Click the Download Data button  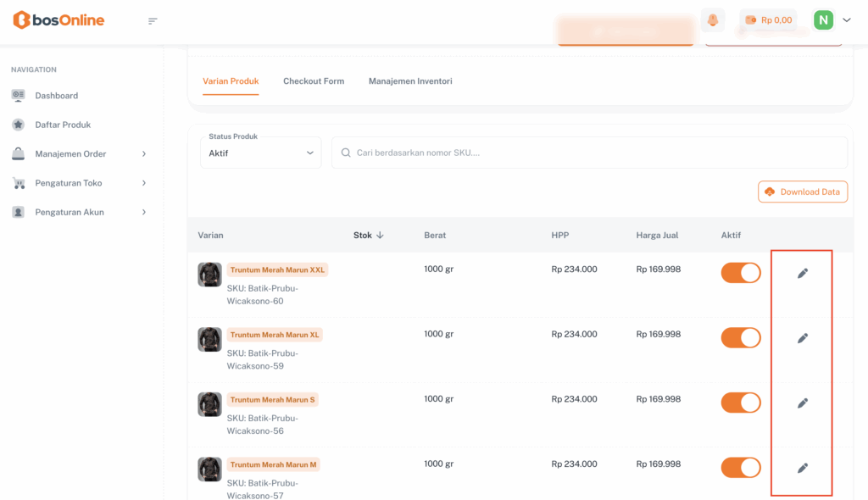tap(802, 192)
